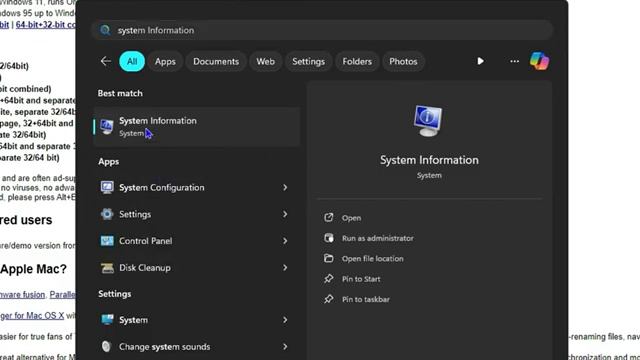The height and width of the screenshot is (360, 640).
Task: Choose Open file location
Action: pos(373,259)
